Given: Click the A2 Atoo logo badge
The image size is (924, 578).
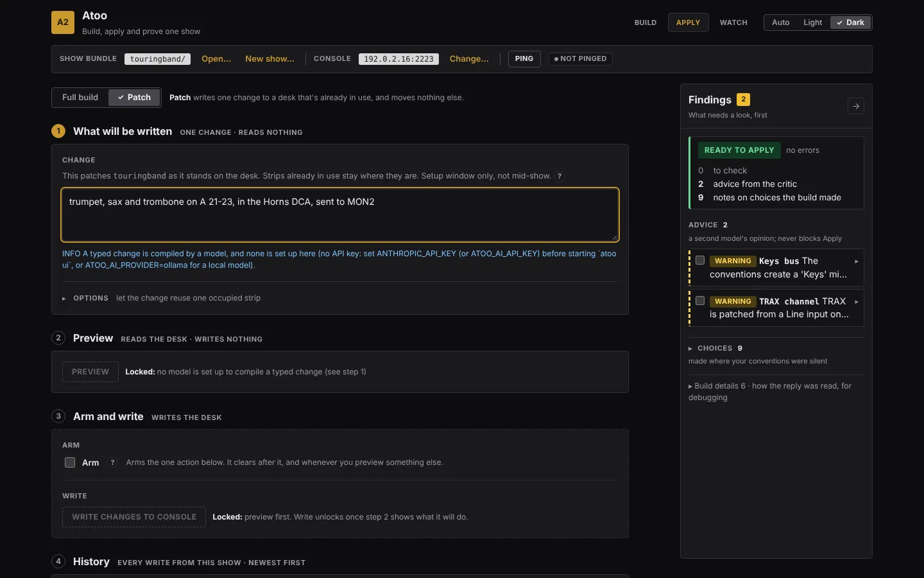Looking at the screenshot, I should pos(63,22).
